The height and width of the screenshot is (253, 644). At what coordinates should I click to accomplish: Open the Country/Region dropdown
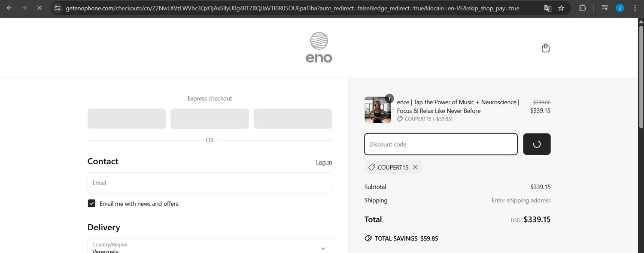pos(210,246)
